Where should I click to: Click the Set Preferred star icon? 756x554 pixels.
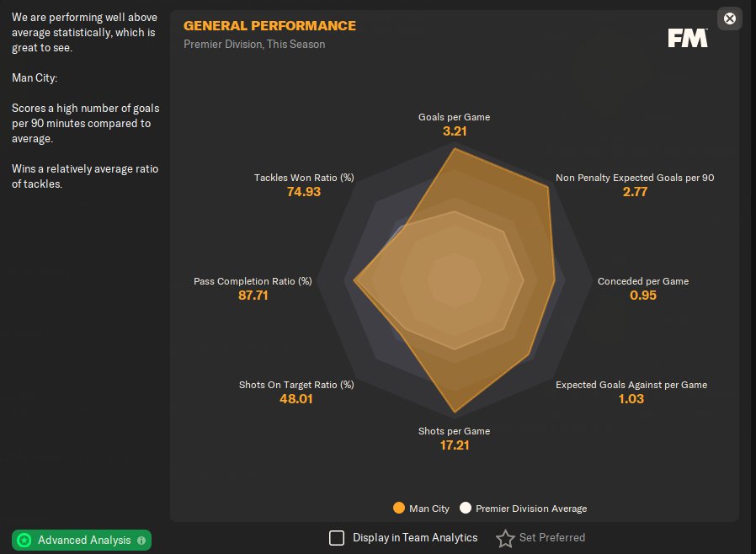click(505, 538)
